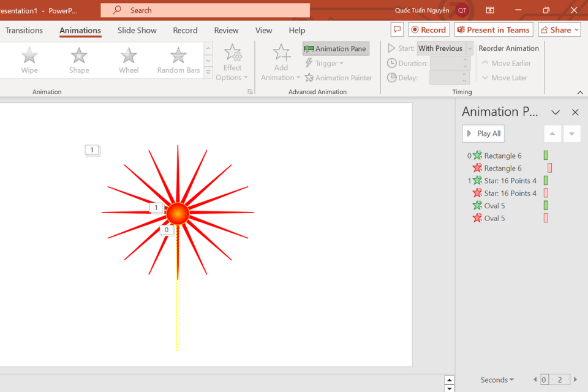Click the Animation Painter tool
Image resolution: width=588 pixels, height=392 pixels.
(x=339, y=78)
